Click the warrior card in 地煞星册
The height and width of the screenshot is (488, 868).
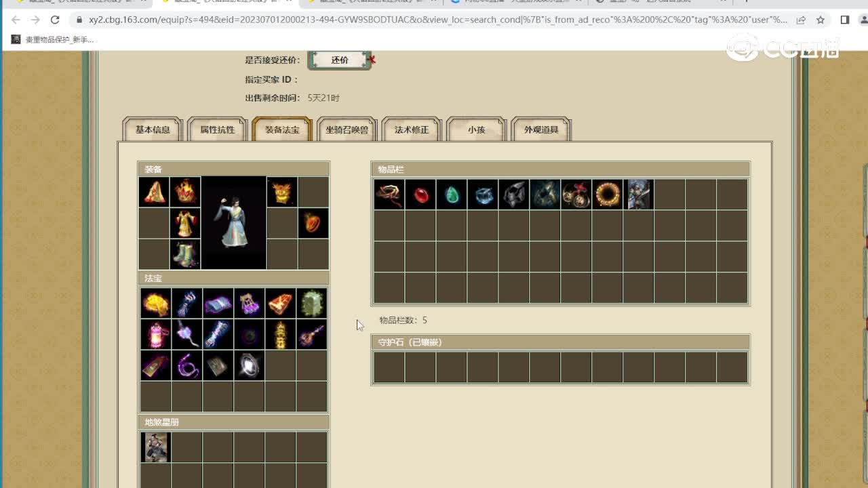click(x=155, y=447)
